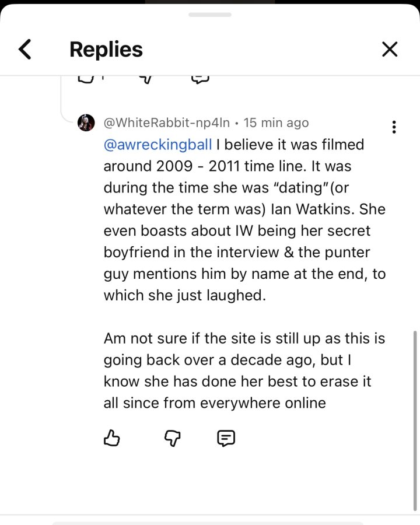Dislike the previous partially visible comment
Viewport: 420px width, 525px height.
146,79
